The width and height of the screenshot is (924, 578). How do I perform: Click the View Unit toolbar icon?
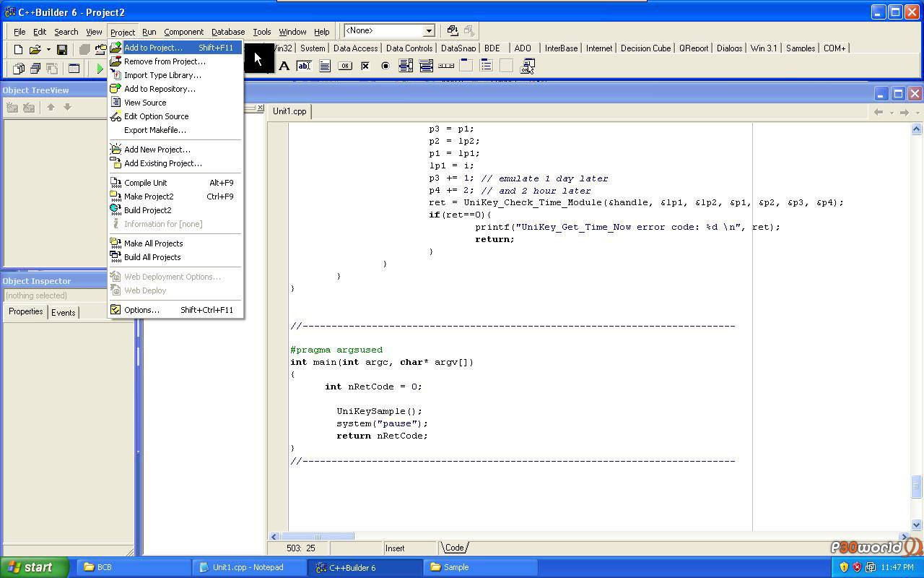[x=19, y=69]
